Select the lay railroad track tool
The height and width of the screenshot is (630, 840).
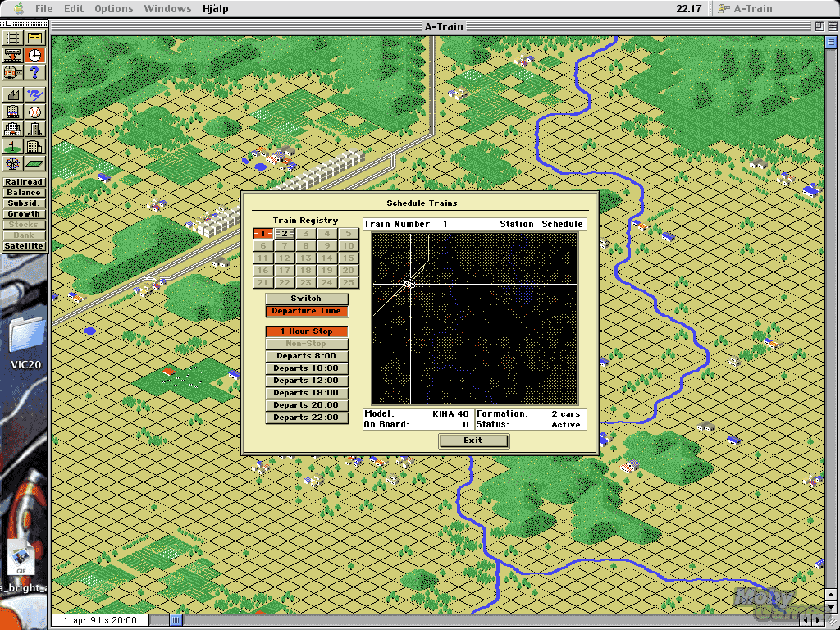pos(13,38)
